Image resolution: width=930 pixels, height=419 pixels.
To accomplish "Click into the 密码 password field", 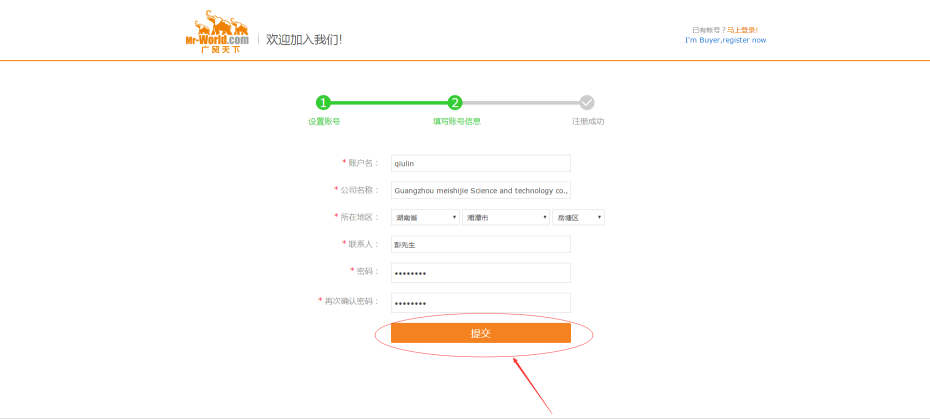I will (x=480, y=273).
